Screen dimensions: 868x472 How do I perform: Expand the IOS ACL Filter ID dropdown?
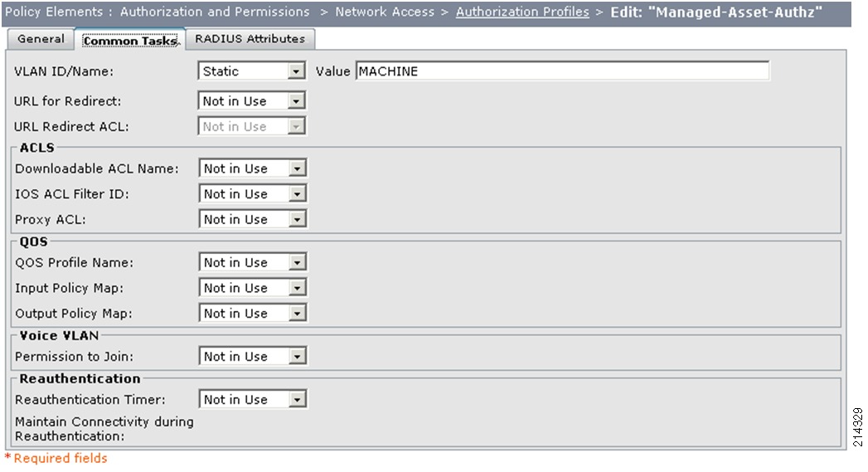click(x=252, y=194)
